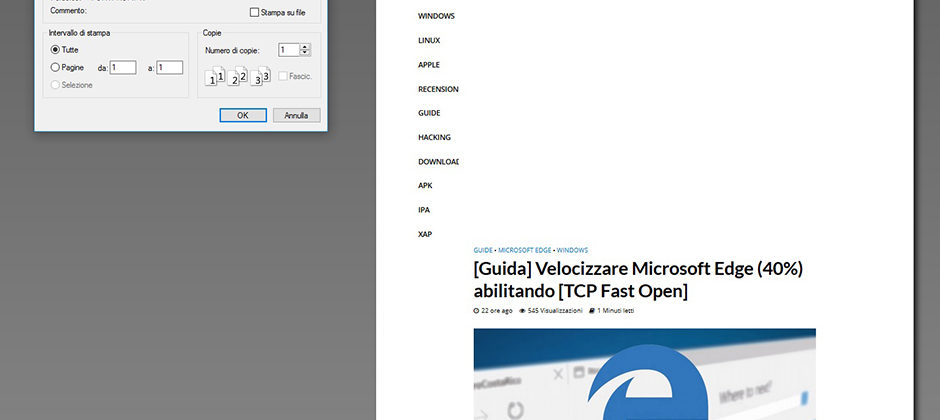Screen dimensions: 940x420
Task: Click the 'da' page number field
Action: (123, 68)
